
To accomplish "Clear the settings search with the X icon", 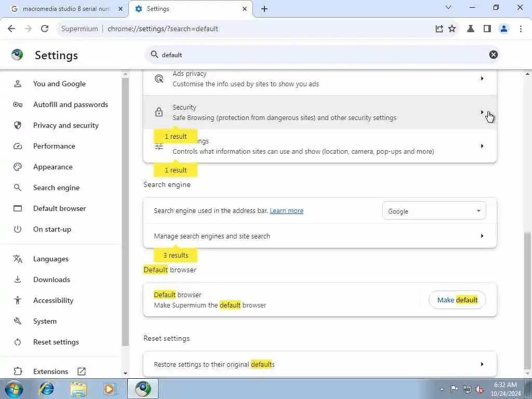I will point(494,55).
